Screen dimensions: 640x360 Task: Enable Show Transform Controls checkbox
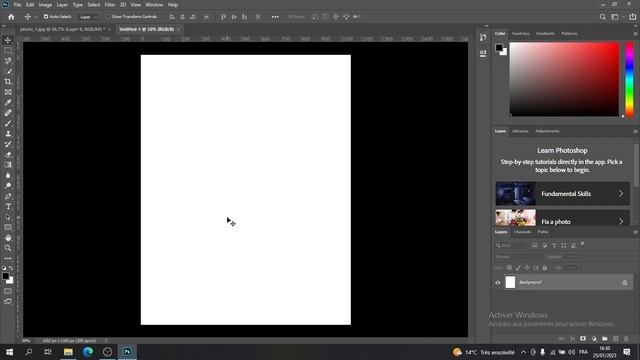pyautogui.click(x=108, y=17)
